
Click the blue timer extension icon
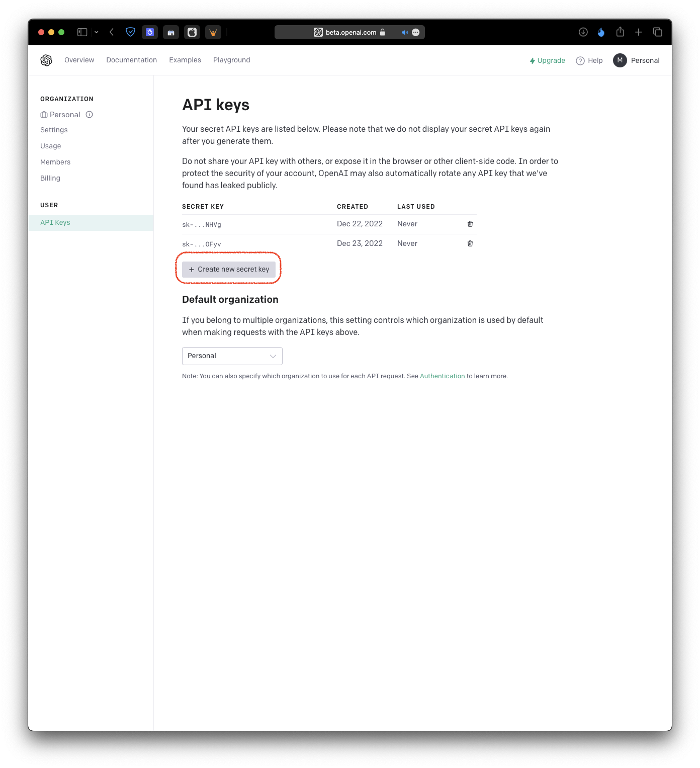coord(150,32)
